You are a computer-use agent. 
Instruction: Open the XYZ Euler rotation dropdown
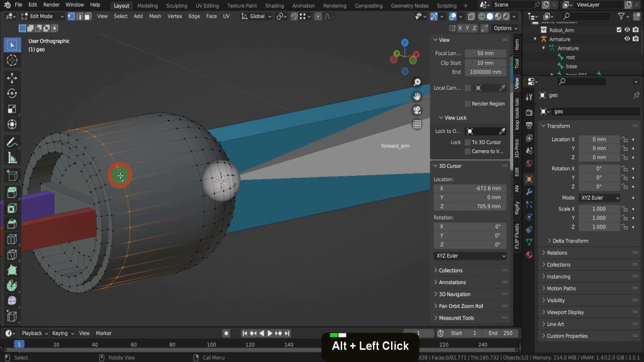click(x=470, y=256)
